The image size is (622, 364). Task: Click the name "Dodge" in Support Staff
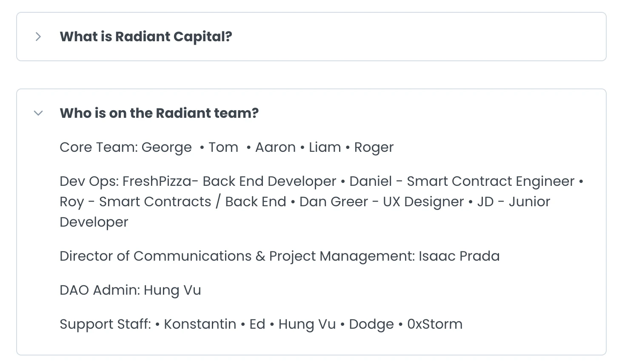pyautogui.click(x=371, y=324)
